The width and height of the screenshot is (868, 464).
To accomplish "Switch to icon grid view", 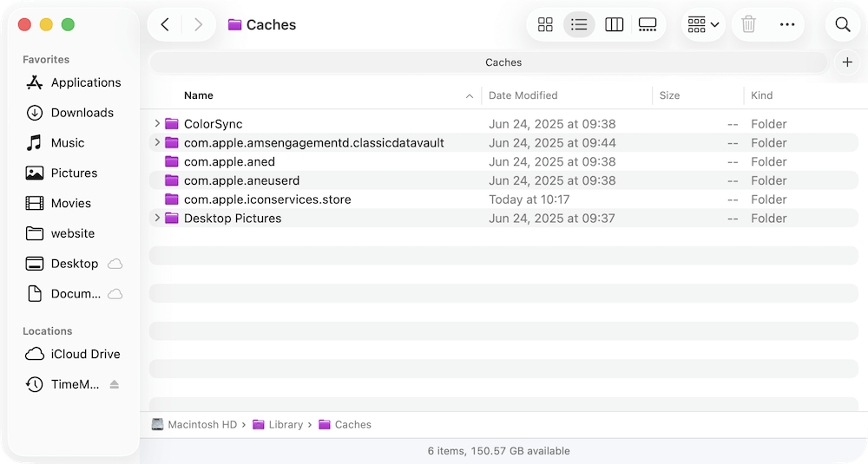I will tap(545, 24).
